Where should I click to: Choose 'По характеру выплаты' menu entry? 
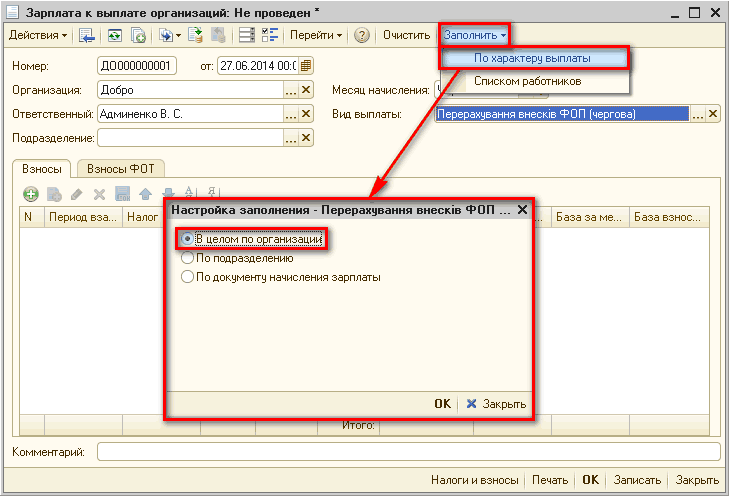pos(532,58)
